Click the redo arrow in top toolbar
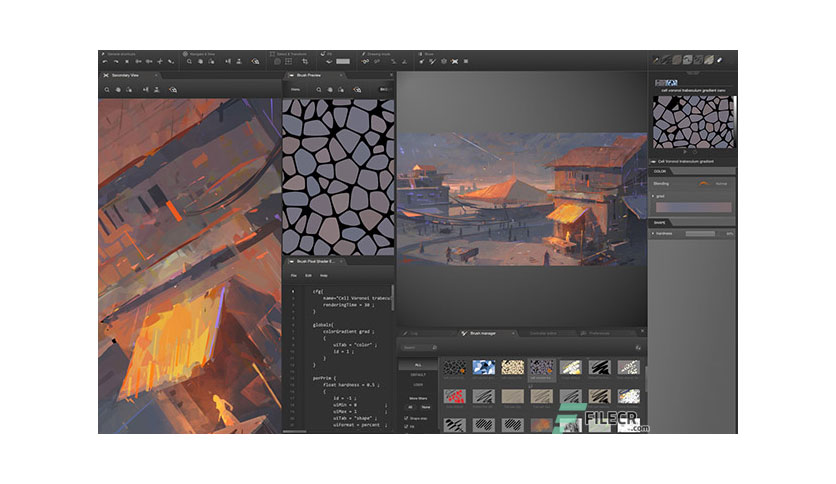The image size is (836, 484). click(116, 62)
